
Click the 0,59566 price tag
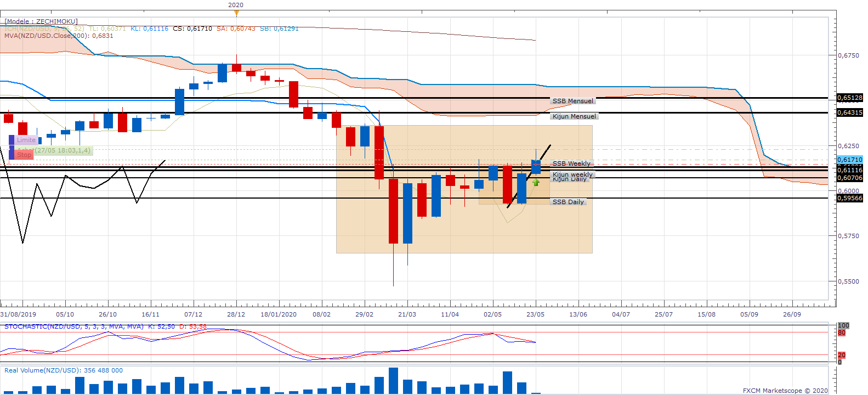click(849, 198)
